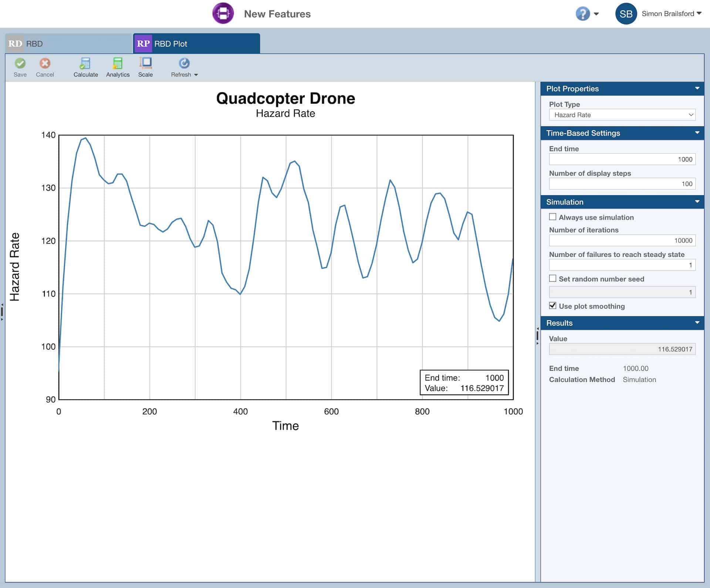Click the End time input field

622,159
